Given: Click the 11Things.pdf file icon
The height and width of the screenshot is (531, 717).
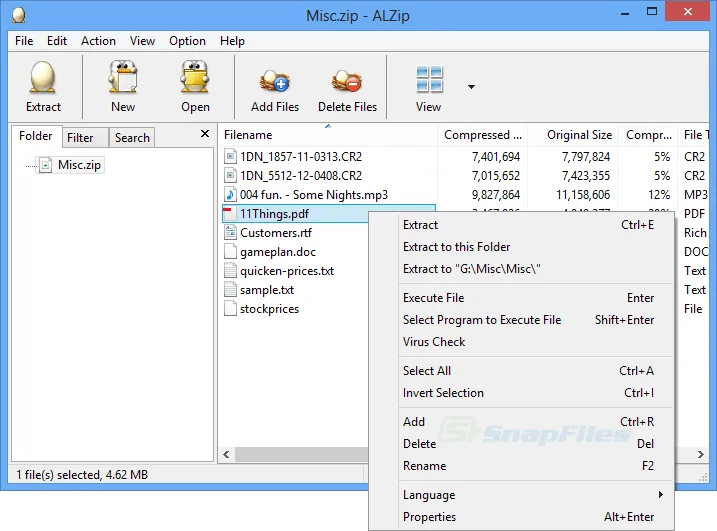Looking at the screenshot, I should 230,214.
